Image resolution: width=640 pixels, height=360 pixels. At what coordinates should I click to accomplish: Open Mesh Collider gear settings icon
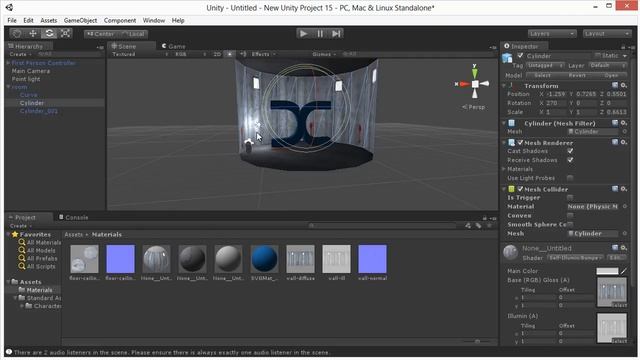coord(624,189)
